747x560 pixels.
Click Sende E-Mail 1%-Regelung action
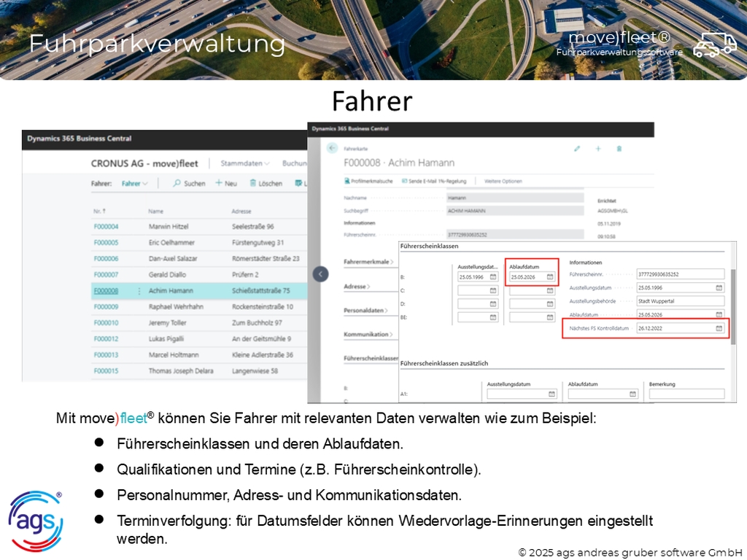point(434,181)
